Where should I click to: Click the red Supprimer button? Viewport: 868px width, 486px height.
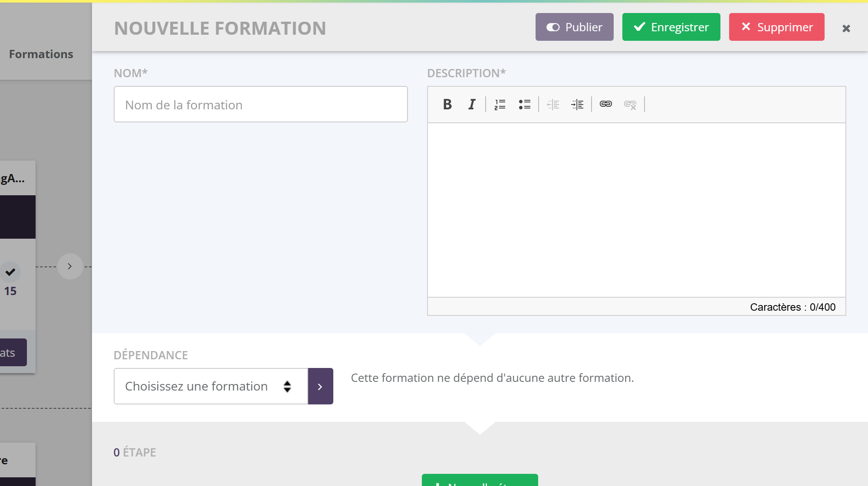(776, 27)
